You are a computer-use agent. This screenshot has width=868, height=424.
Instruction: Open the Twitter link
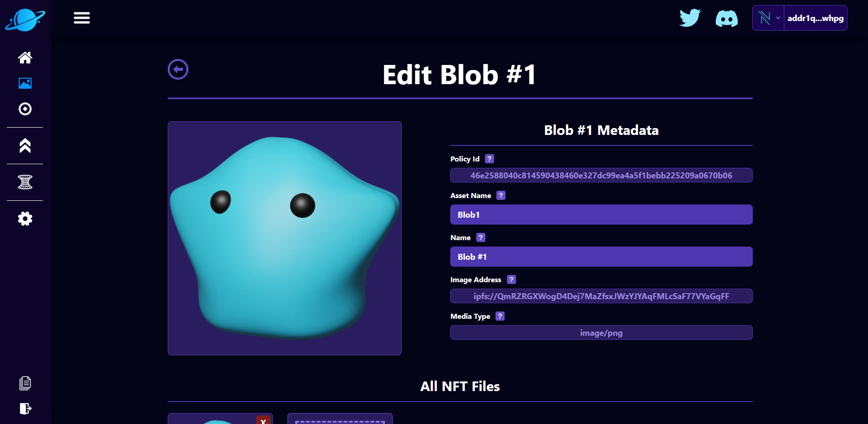(x=690, y=18)
